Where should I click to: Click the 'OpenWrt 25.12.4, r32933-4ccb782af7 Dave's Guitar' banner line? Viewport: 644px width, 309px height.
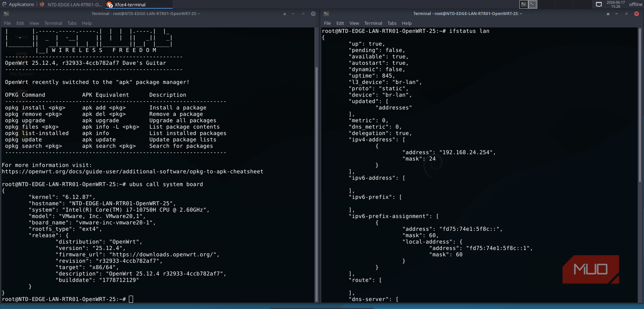(85, 63)
